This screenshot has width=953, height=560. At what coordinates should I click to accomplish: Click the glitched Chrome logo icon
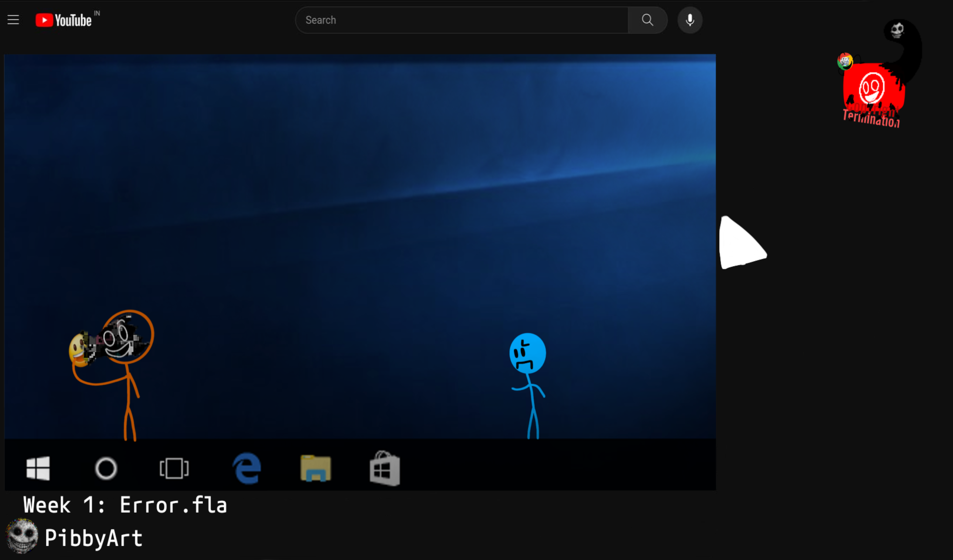coord(845,61)
